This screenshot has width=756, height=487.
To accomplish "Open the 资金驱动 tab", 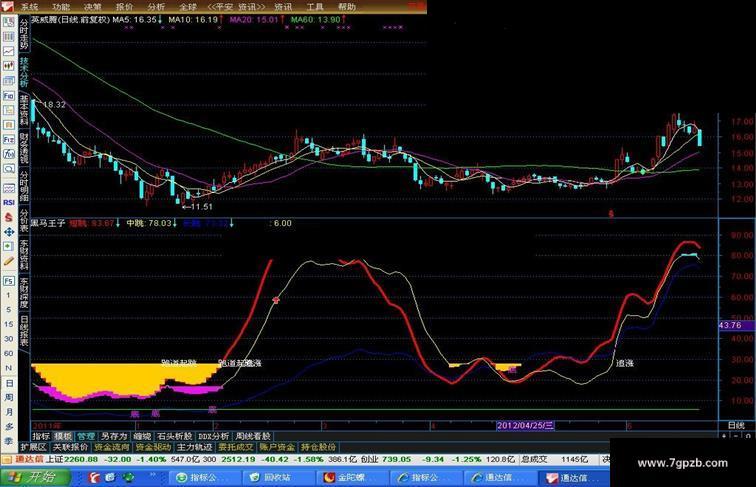I will 153,447.
